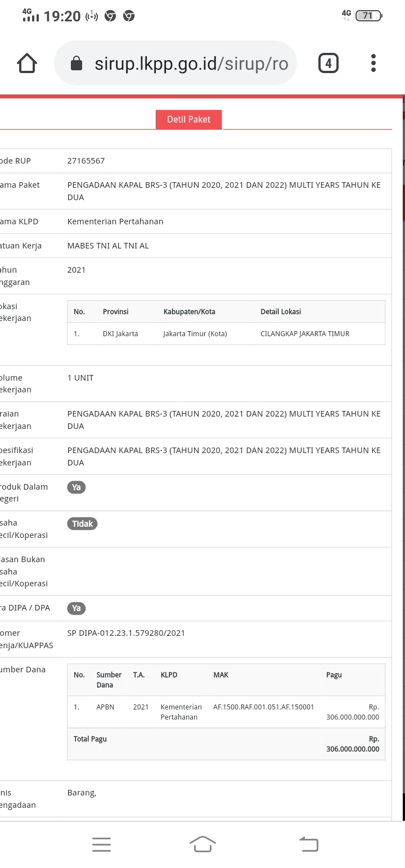This screenshot has height=868, width=405.
Task: Tap the Android recent apps menu icon
Action: (101, 844)
